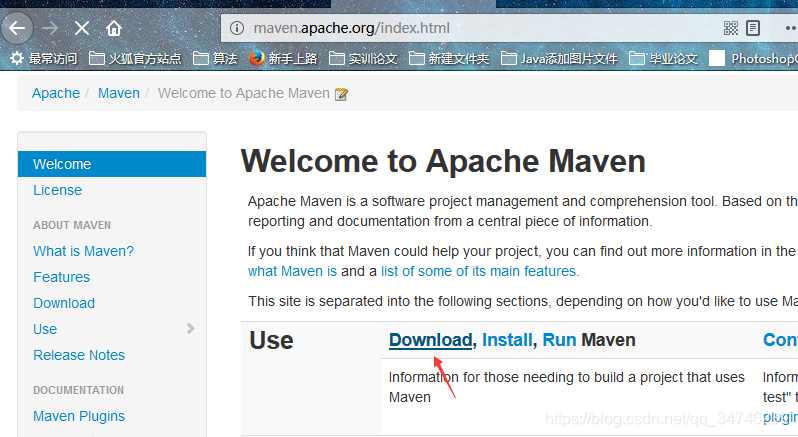Open the 最常访问 bookmarks gear item
This screenshot has width=798, height=437.
(44, 59)
